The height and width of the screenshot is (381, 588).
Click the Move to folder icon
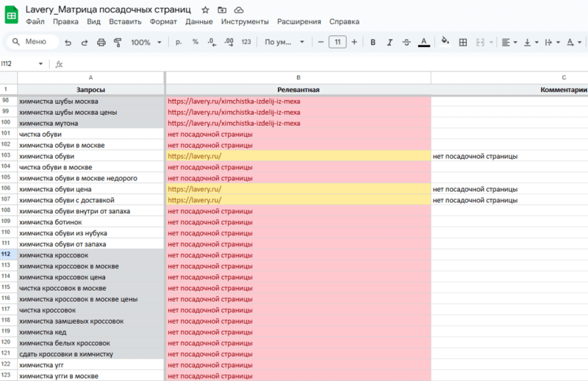click(222, 10)
